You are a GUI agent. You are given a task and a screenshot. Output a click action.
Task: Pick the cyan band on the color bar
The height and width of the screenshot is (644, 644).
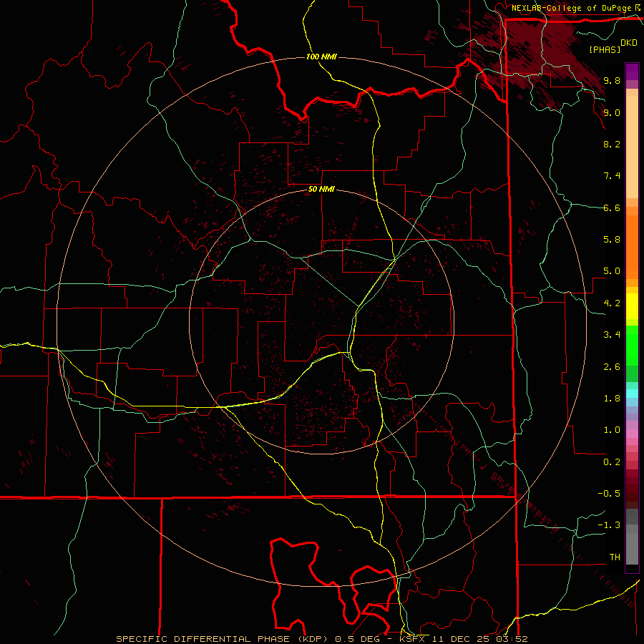[632, 394]
